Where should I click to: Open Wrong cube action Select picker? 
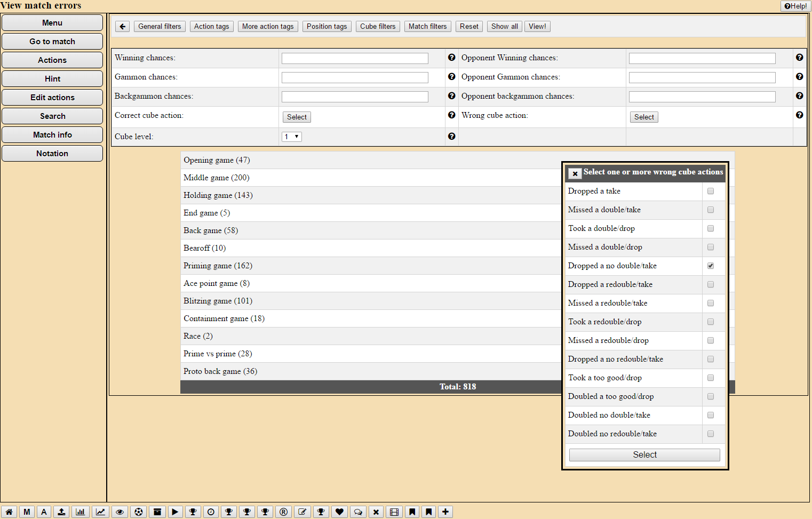tap(644, 117)
